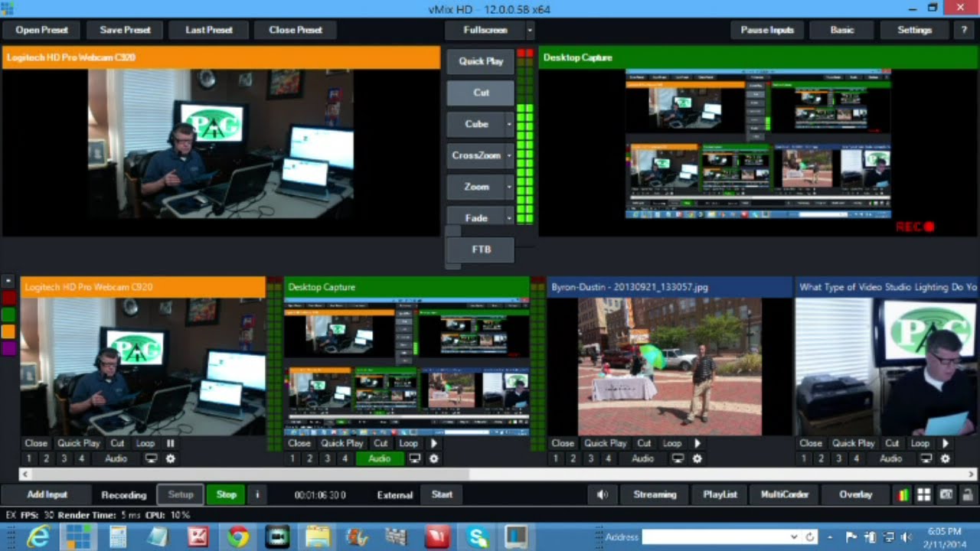This screenshot has width=980, height=551.
Task: Click the Quick Play transition button
Action: click(x=481, y=61)
